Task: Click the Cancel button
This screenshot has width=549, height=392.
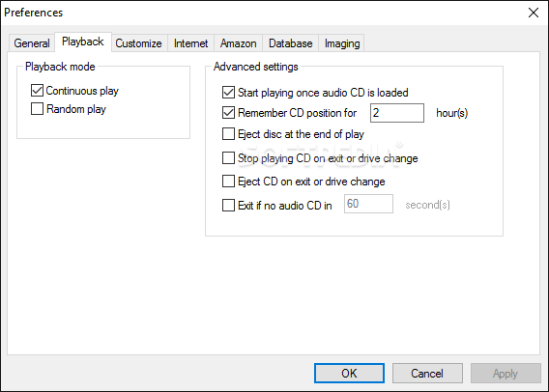Action: (x=427, y=373)
